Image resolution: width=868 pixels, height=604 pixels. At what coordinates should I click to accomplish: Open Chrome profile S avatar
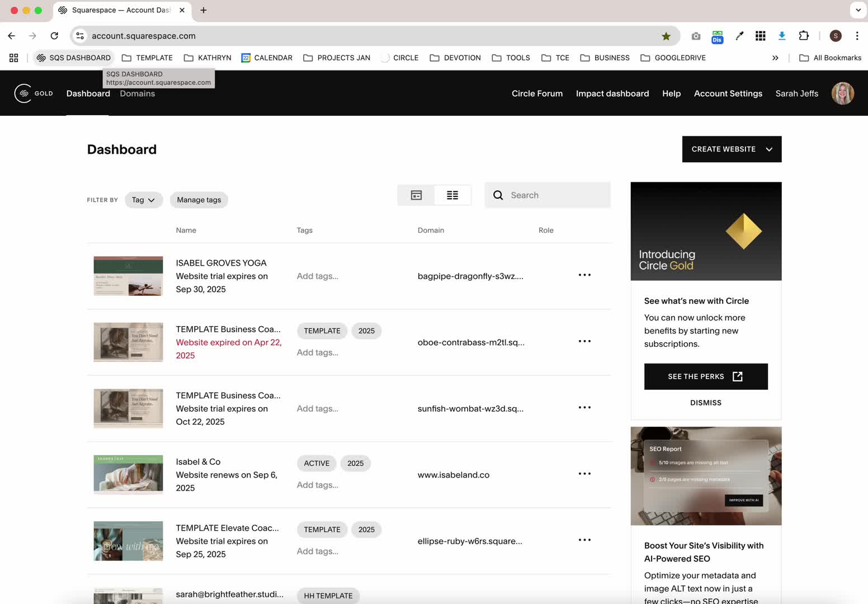coord(836,36)
